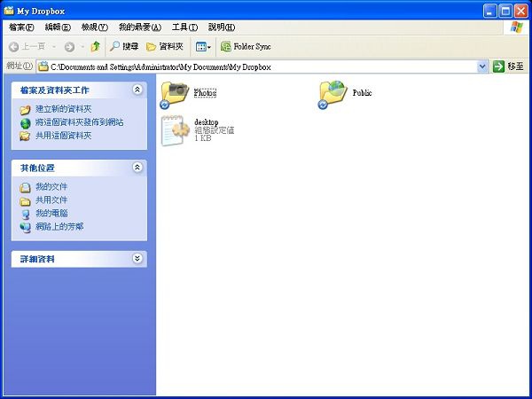Expand the address bar dropdown arrow
The width and height of the screenshot is (532, 399).
[x=482, y=66]
